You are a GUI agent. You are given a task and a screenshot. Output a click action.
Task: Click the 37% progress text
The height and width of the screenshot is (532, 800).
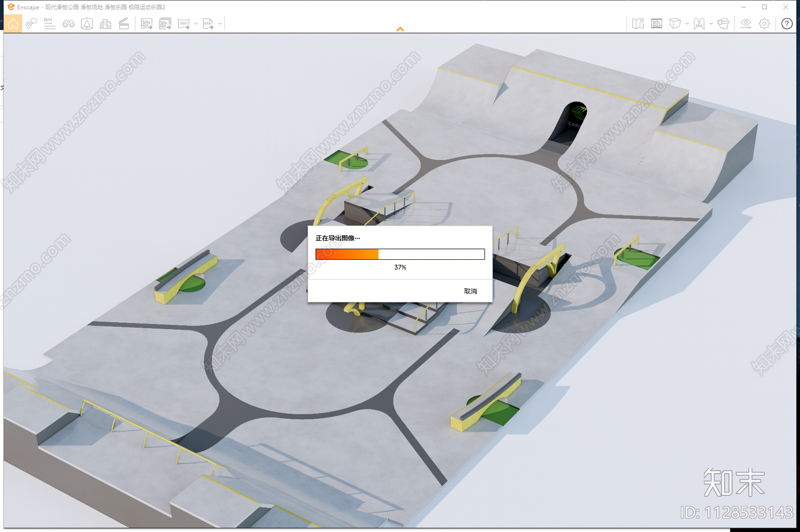pyautogui.click(x=400, y=267)
